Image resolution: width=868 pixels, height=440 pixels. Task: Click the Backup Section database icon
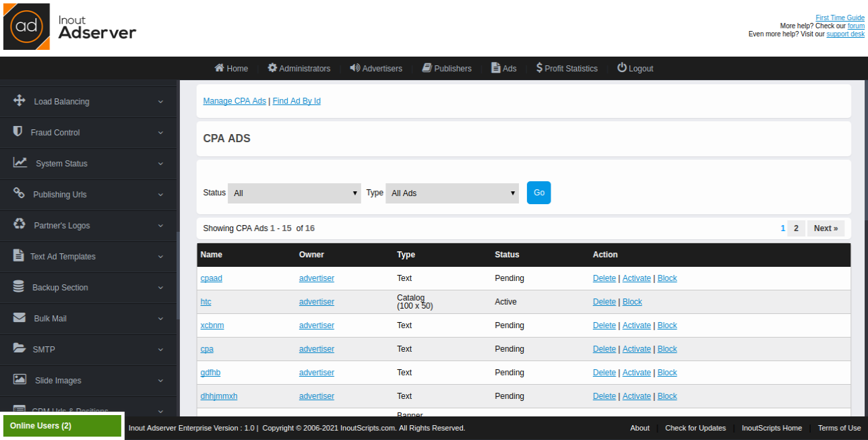[x=19, y=286]
